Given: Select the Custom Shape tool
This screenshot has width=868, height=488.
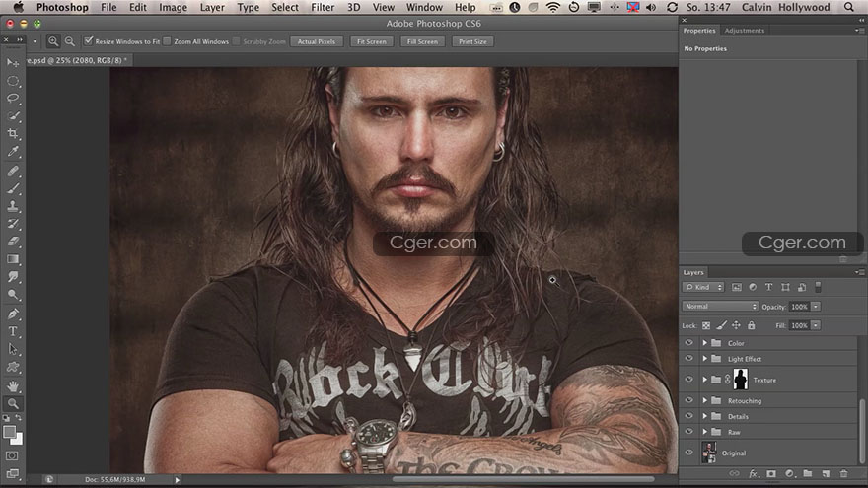Looking at the screenshot, I should [13, 368].
